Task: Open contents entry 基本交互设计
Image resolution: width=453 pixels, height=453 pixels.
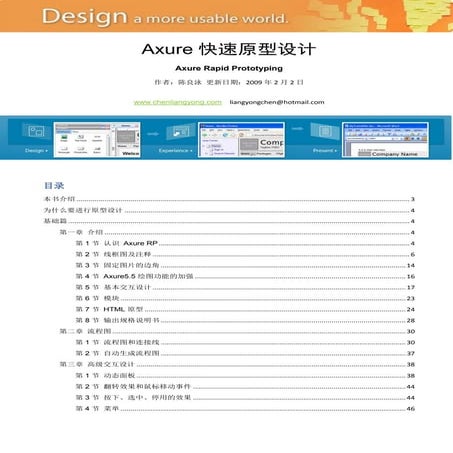Action: pos(245,287)
